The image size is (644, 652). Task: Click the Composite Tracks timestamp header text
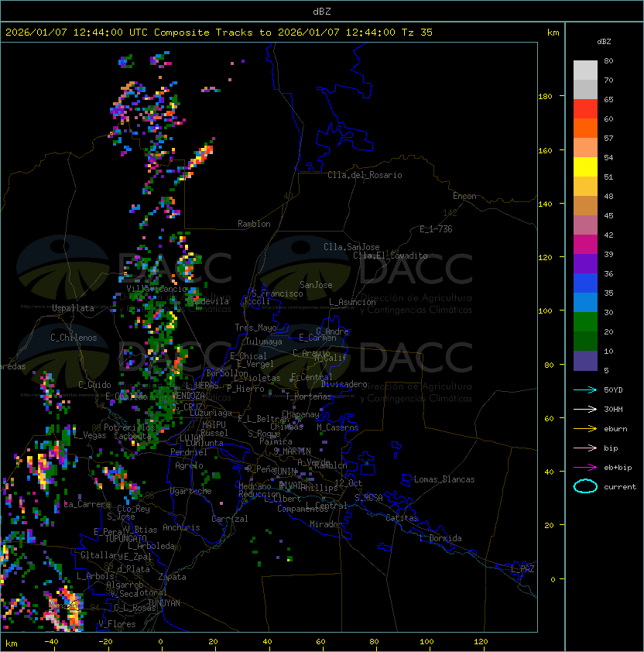click(219, 33)
